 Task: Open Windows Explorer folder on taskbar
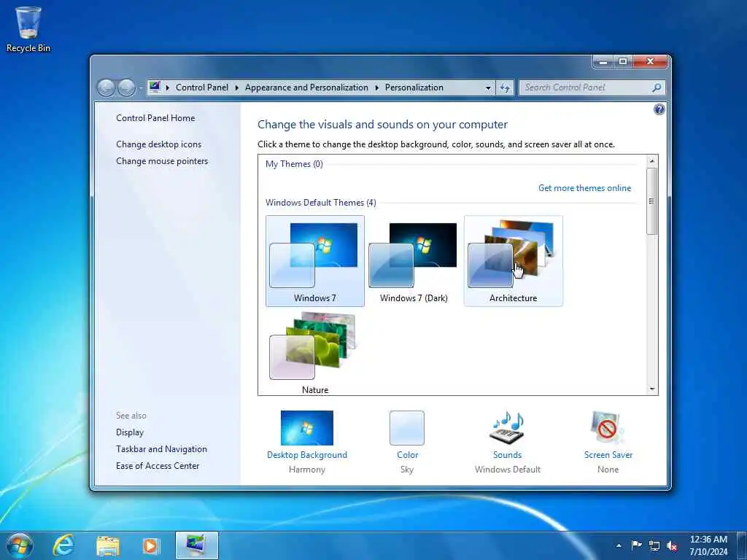tap(108, 545)
